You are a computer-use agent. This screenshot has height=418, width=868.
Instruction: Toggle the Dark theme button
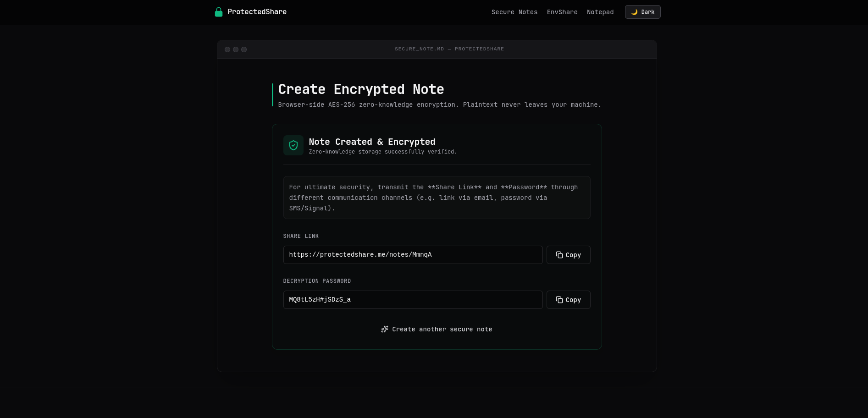642,12
